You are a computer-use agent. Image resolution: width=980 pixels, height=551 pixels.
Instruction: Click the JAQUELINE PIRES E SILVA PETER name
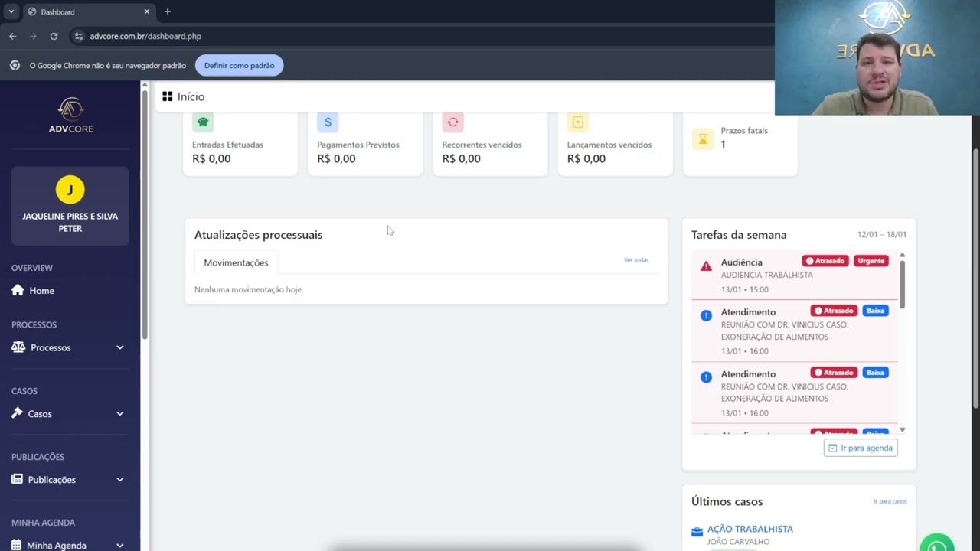(x=70, y=222)
